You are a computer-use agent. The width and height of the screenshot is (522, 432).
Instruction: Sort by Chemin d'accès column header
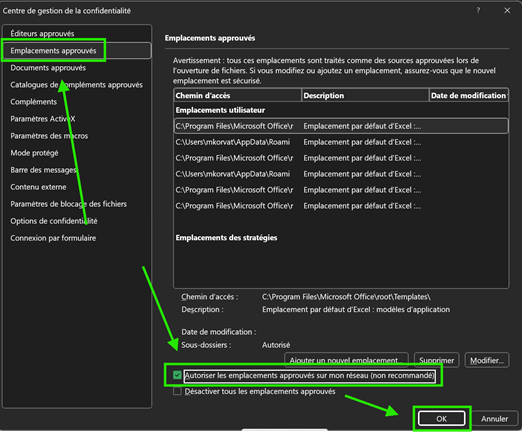coord(238,95)
